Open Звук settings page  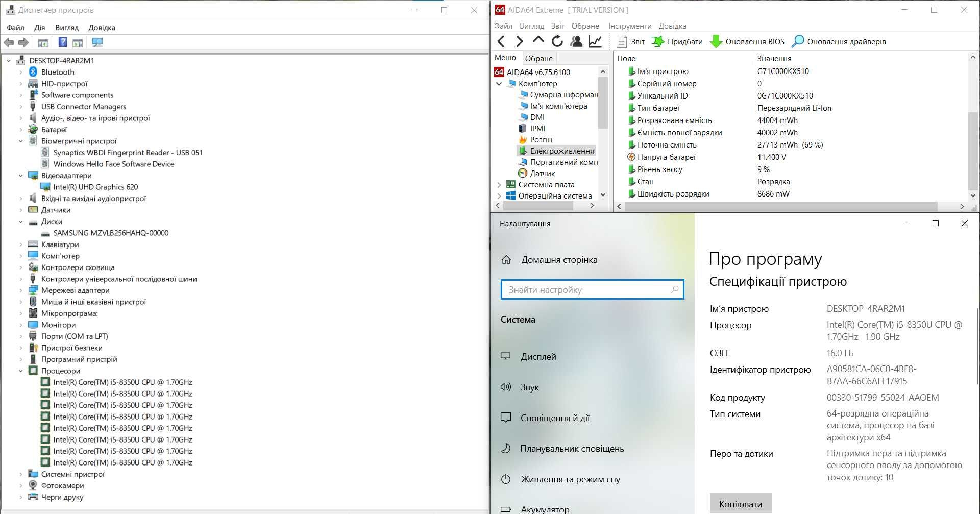[x=530, y=387]
